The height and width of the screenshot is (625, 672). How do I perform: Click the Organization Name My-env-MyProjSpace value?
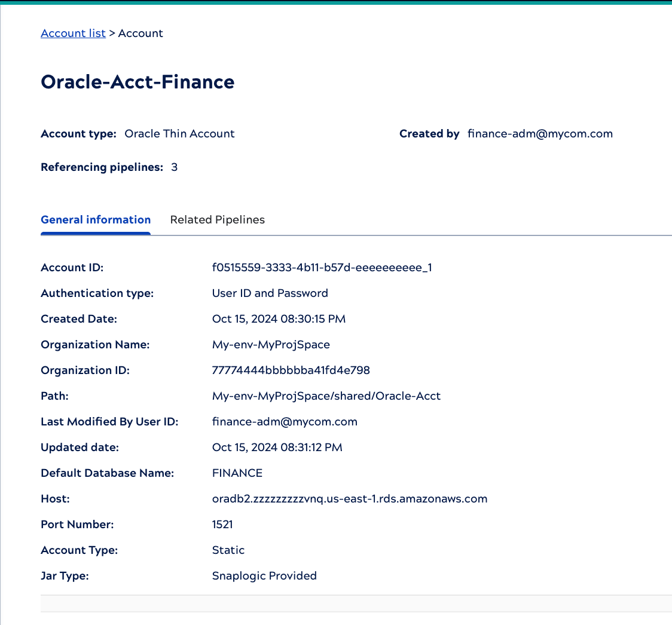tap(271, 344)
